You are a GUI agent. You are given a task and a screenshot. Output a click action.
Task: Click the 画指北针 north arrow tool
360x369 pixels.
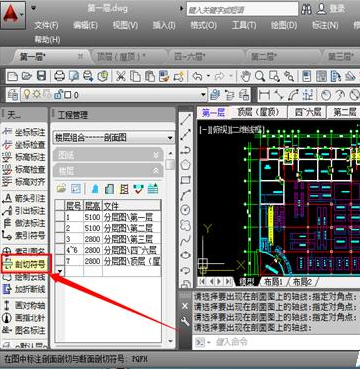pyautogui.click(x=24, y=318)
